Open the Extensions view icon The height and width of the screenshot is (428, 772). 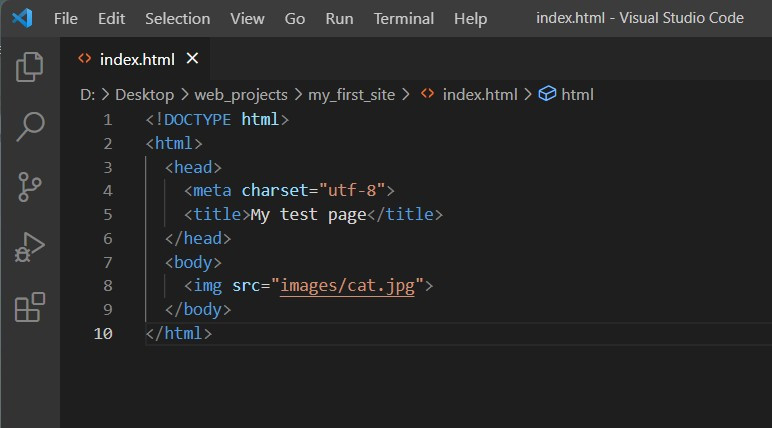(30, 307)
